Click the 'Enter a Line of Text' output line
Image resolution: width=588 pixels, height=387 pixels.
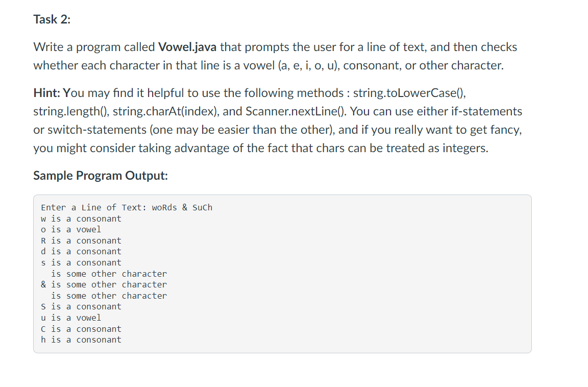127,207
